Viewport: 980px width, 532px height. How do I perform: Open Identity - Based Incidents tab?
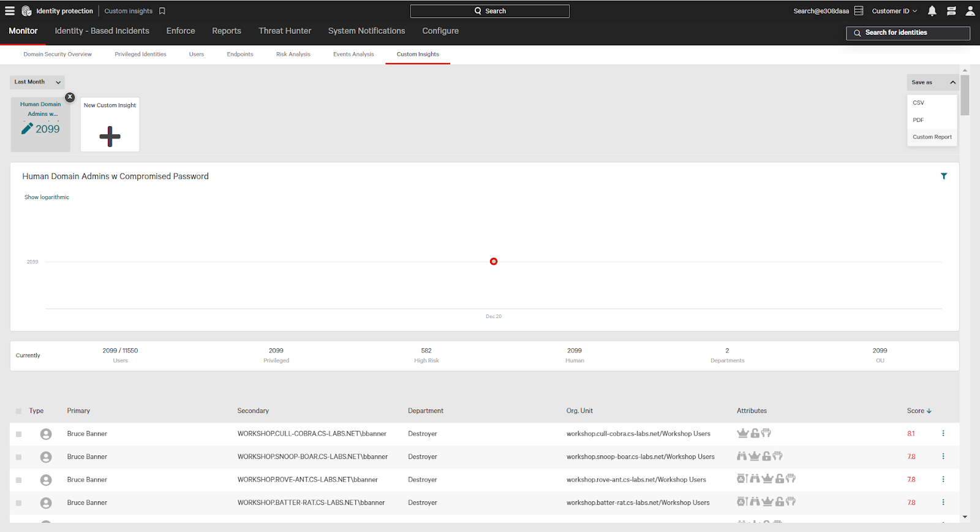point(102,31)
